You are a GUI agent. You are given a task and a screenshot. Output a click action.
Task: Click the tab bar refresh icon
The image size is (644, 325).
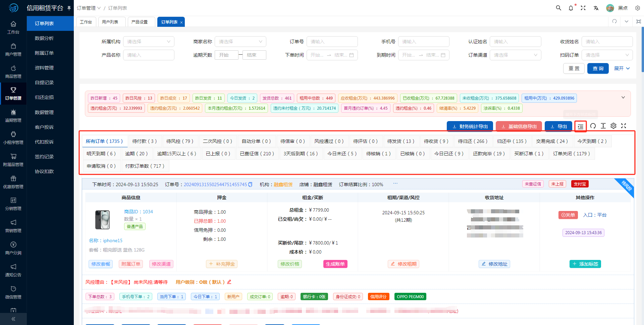(614, 21)
